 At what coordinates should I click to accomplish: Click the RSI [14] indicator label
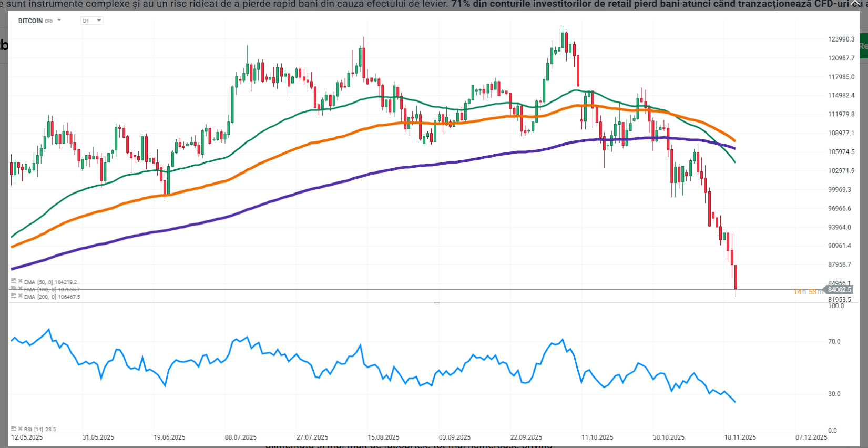point(40,430)
